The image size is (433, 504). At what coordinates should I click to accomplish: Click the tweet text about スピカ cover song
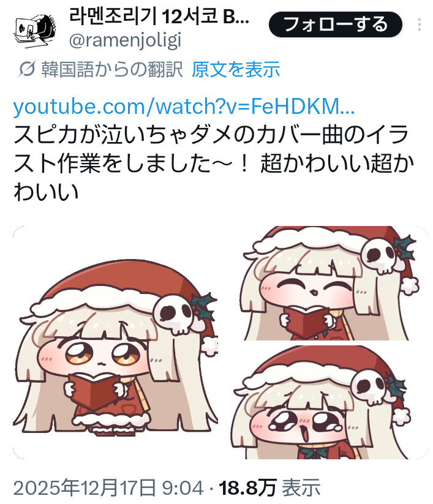point(214,164)
